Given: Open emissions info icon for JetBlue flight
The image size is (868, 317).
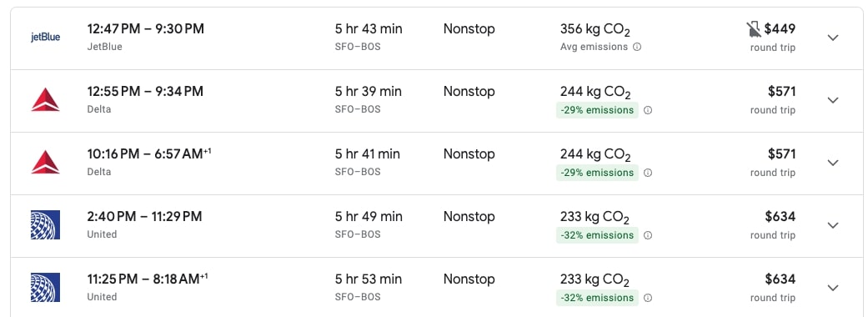Looking at the screenshot, I should [636, 47].
